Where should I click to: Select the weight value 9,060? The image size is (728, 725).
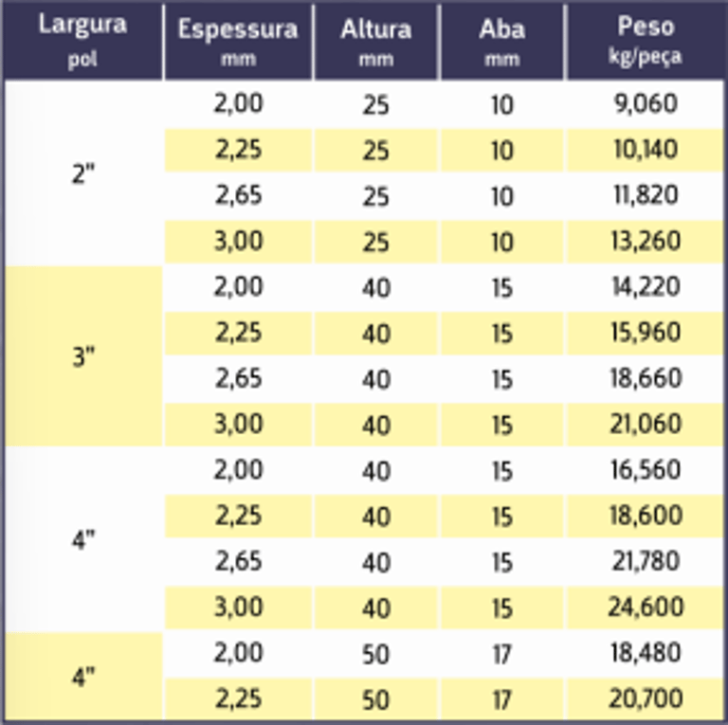pyautogui.click(x=645, y=103)
